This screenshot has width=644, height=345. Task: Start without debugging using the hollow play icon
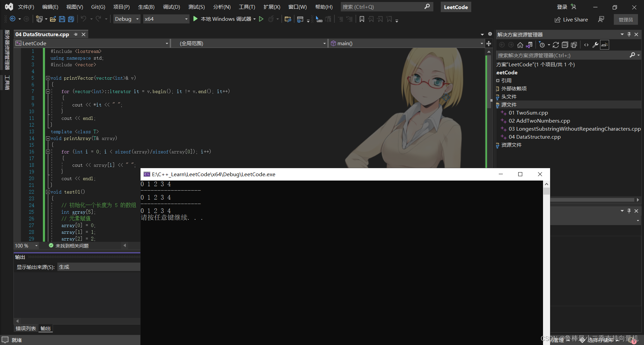(261, 19)
